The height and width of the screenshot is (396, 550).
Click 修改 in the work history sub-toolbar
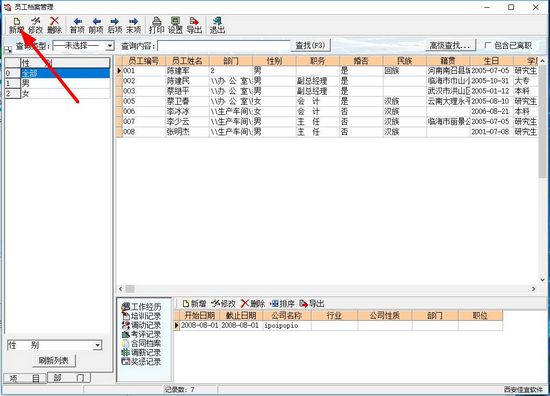(x=223, y=304)
